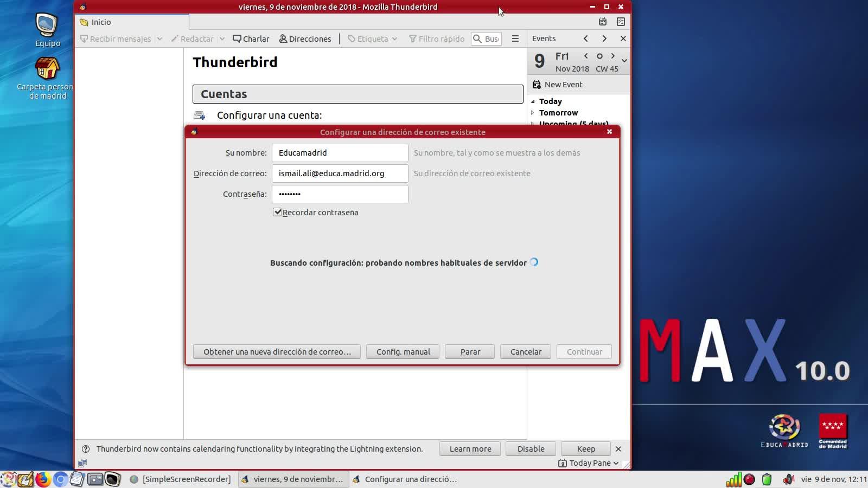868x488 pixels.
Task: Open the notes editor taskbar launcher
Action: click(x=25, y=479)
